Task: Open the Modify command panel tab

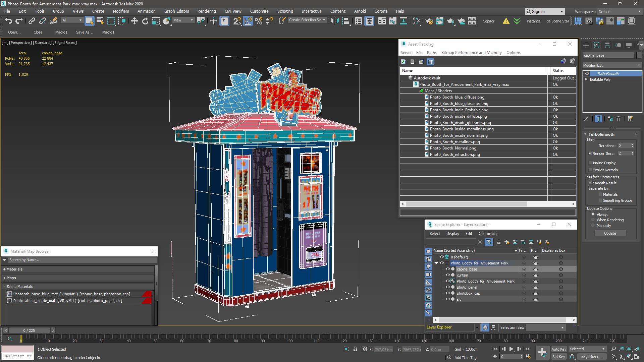Action: (x=597, y=45)
